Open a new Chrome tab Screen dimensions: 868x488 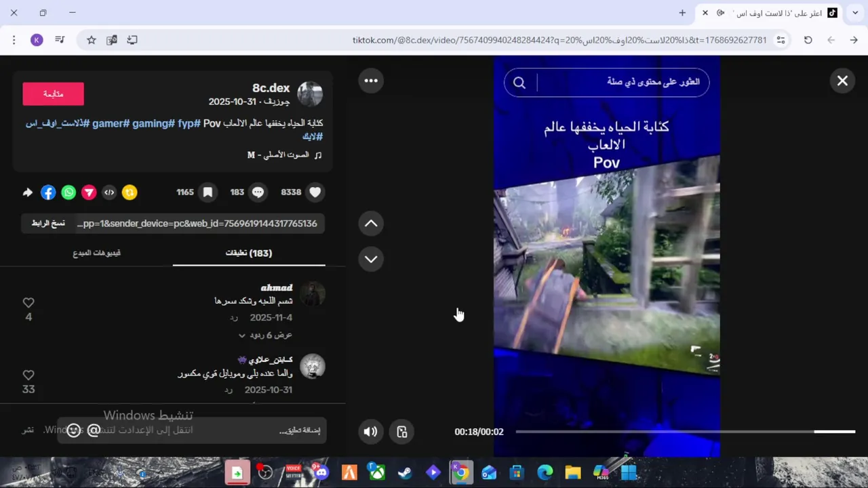[x=682, y=13]
